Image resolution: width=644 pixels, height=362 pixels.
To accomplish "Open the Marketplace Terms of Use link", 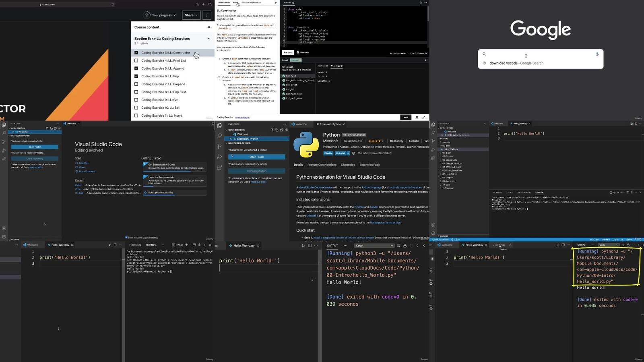I will pos(385,222).
